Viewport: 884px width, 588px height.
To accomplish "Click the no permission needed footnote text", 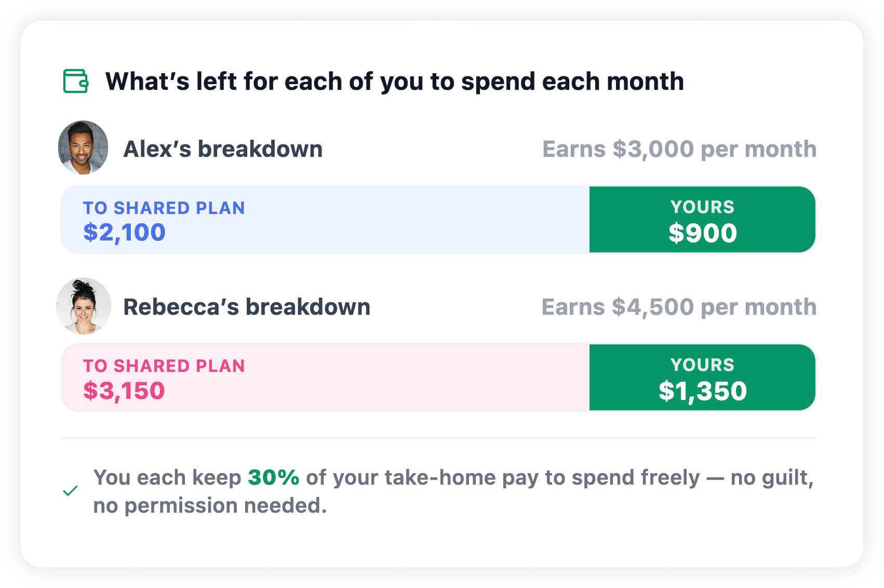I will tap(210, 505).
